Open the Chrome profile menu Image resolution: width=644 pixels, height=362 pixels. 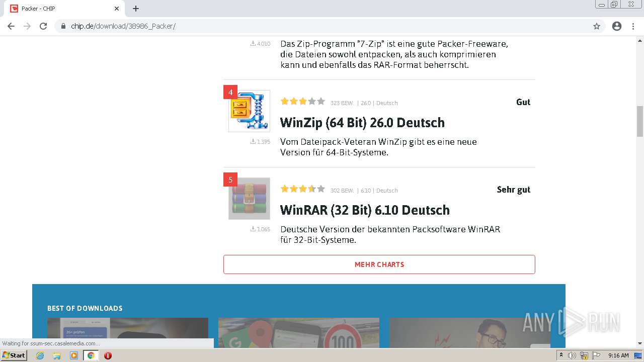pos(617,26)
